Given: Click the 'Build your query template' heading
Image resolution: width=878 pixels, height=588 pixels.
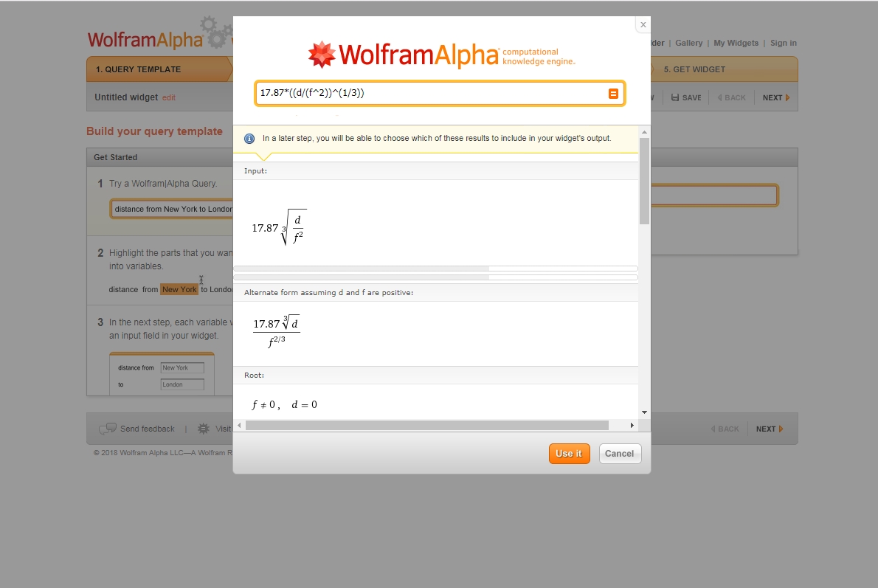Looking at the screenshot, I should coord(154,131).
